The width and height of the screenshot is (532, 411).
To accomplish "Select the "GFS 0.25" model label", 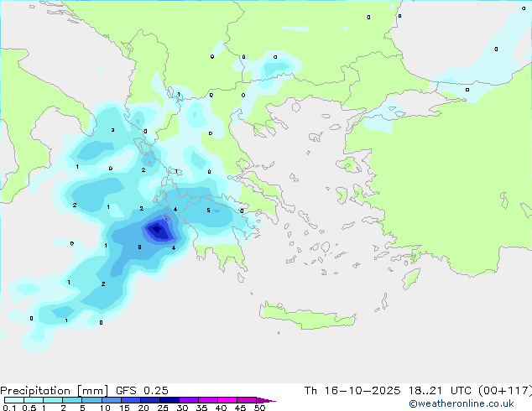I will [x=142, y=391].
